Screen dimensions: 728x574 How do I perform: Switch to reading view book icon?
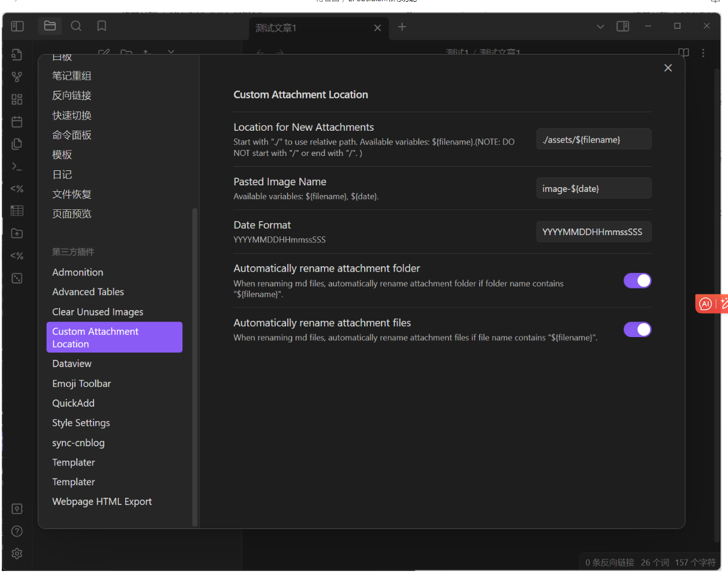pos(683,53)
